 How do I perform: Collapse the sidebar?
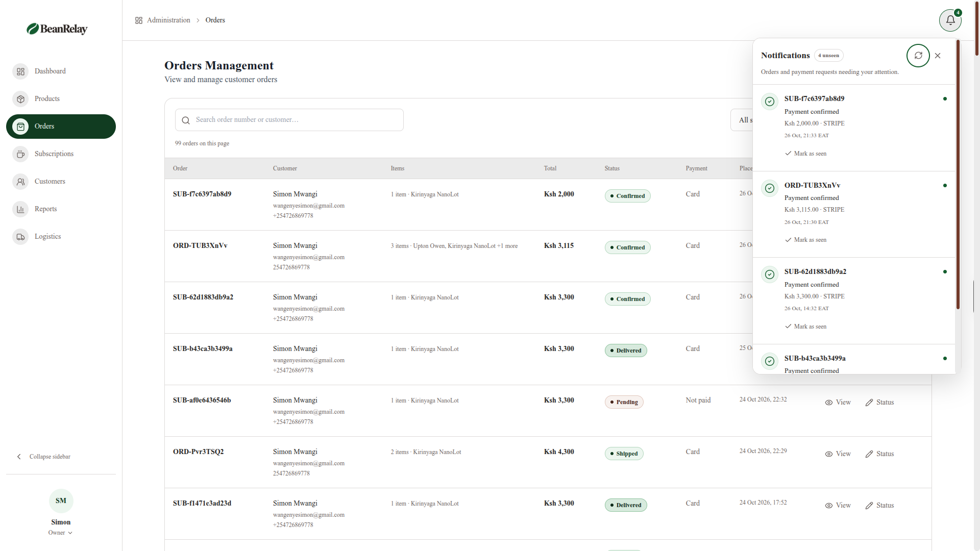pos(44,457)
